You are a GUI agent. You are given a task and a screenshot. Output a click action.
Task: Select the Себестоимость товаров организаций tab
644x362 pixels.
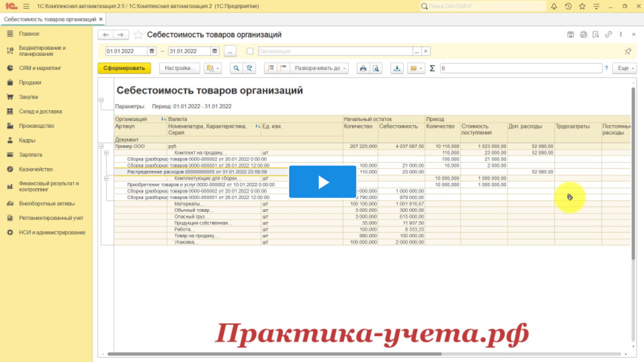[50, 19]
